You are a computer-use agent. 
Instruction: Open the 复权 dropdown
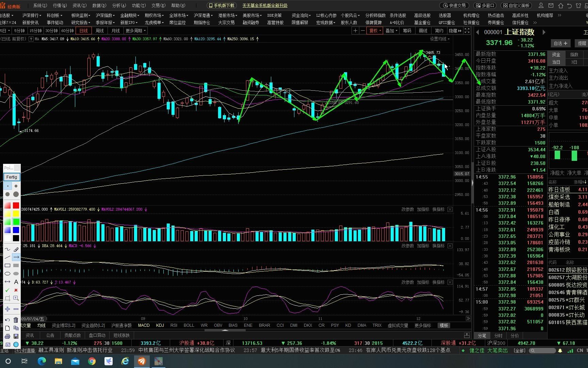click(x=375, y=31)
